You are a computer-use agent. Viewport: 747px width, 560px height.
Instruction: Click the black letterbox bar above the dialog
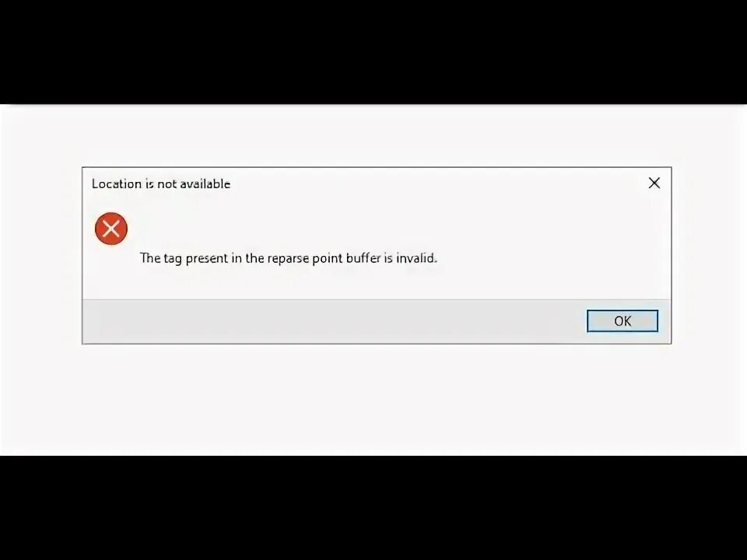[x=373, y=51]
